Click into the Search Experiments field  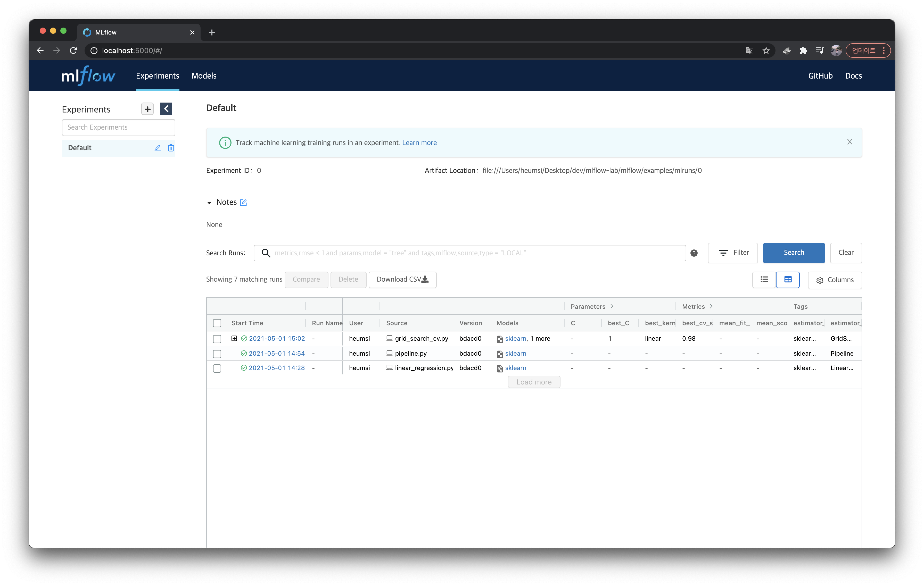click(x=118, y=127)
